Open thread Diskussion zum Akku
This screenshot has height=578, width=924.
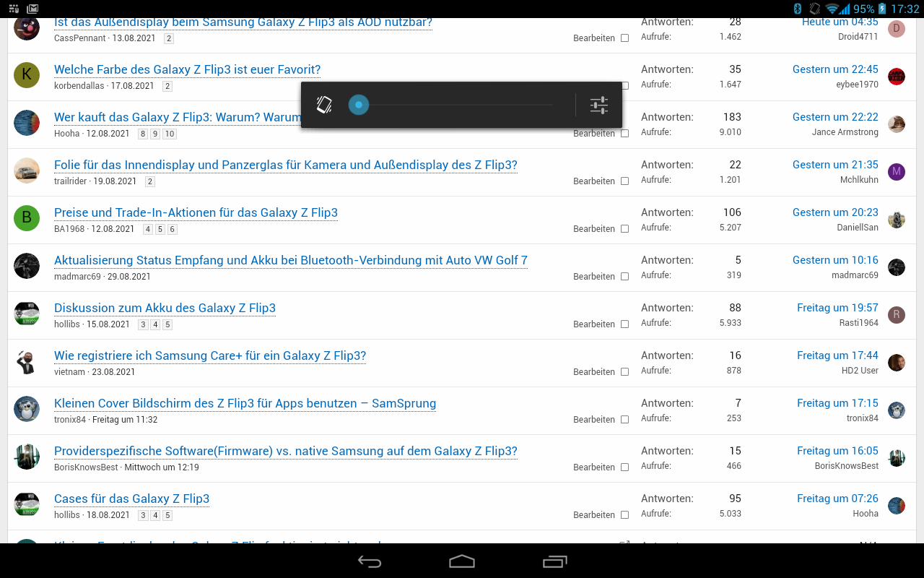tap(165, 308)
